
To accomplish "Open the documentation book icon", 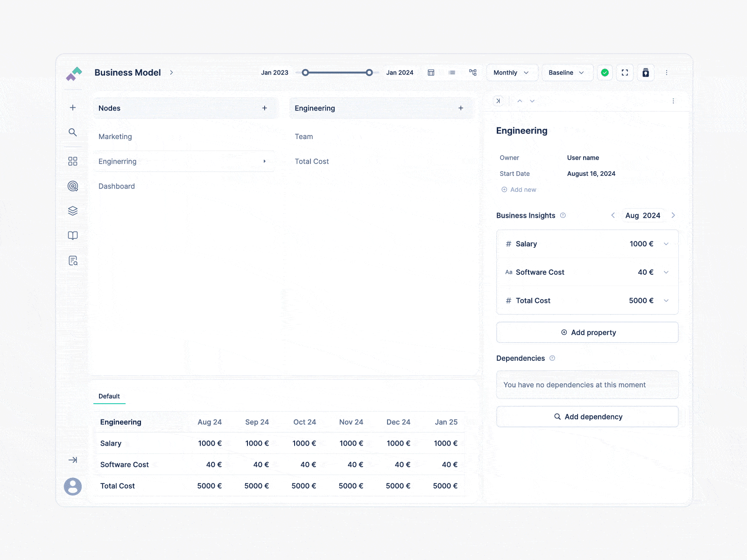I will pos(73,235).
